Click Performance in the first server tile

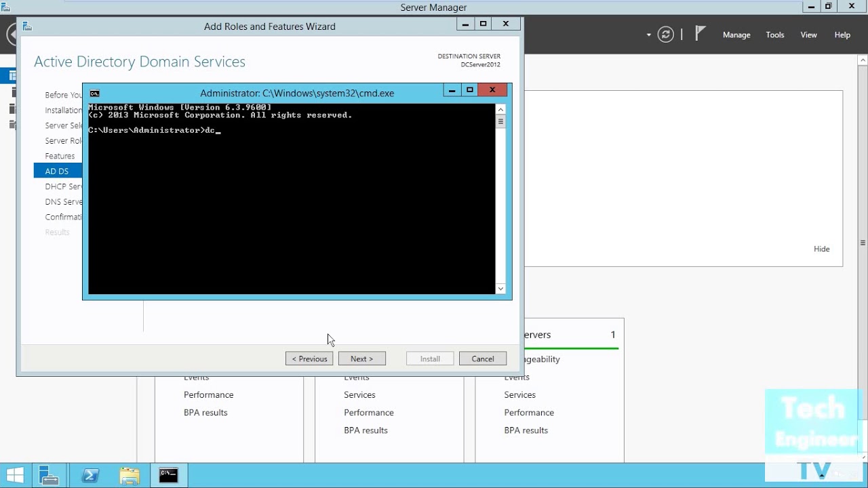208,394
